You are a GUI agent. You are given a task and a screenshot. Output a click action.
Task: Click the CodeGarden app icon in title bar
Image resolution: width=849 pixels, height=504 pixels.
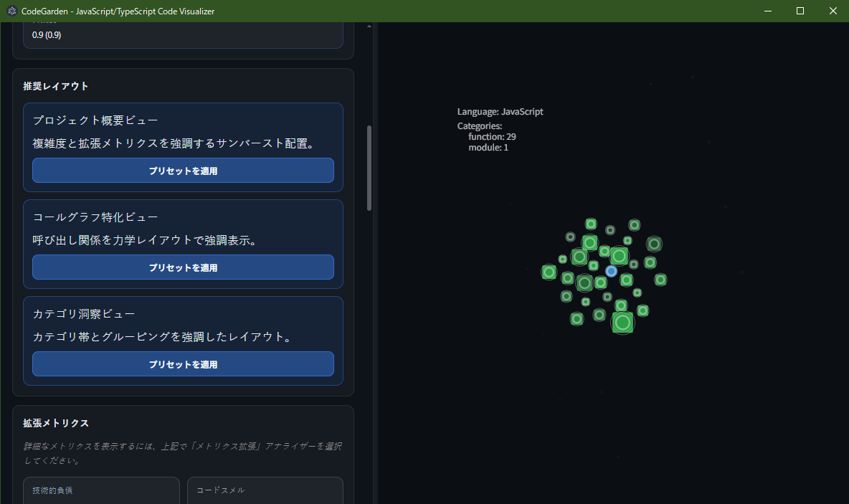click(11, 11)
